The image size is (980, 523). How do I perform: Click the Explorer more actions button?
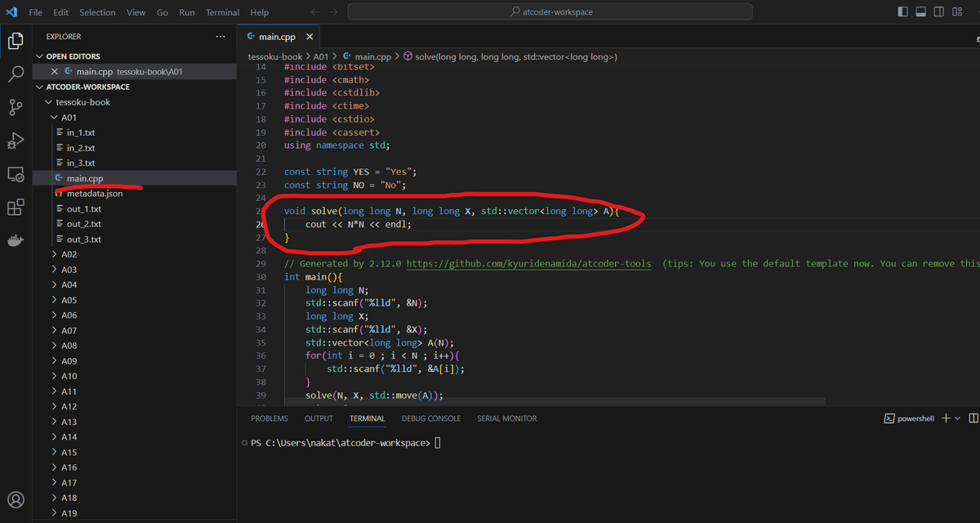pos(220,36)
